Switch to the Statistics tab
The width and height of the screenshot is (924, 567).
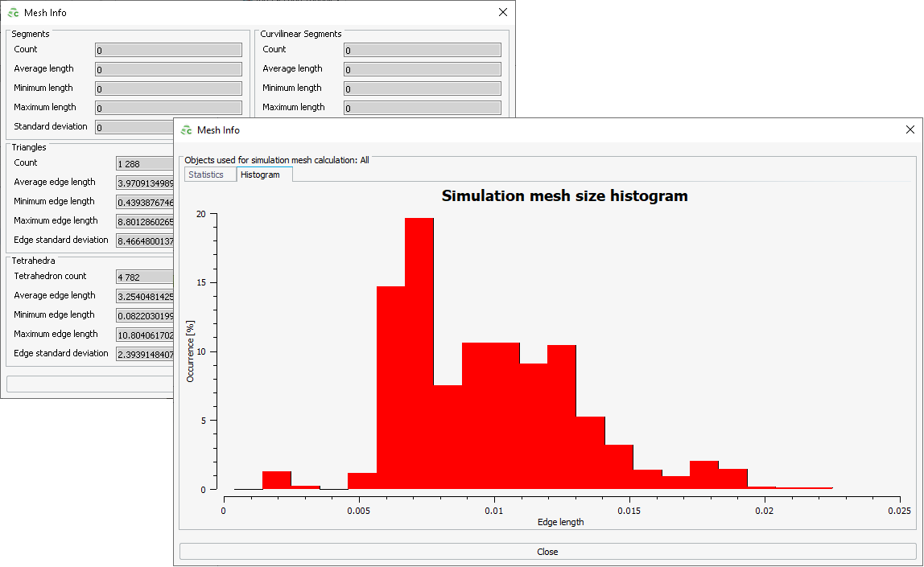tap(206, 175)
